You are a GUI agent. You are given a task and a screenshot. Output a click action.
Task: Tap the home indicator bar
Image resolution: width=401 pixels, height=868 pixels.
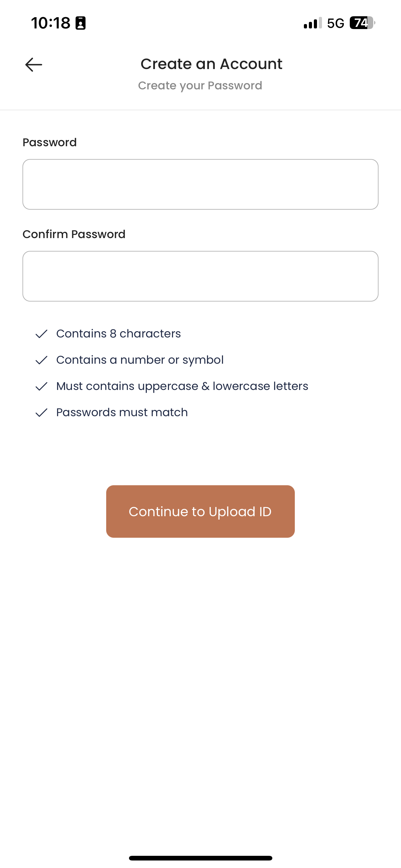200,858
